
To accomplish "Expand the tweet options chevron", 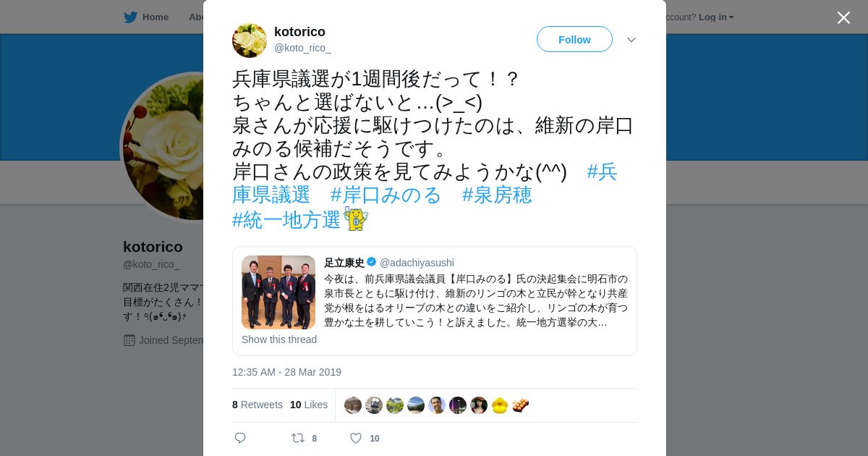I will (x=631, y=40).
